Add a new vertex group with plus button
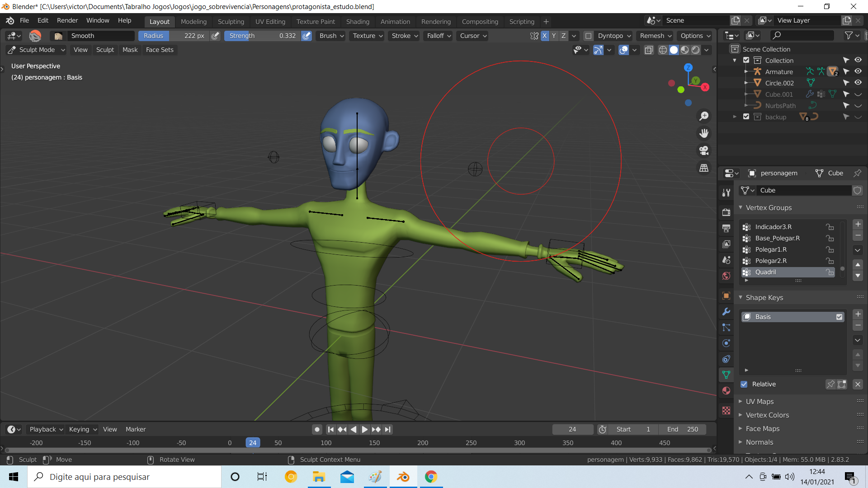Viewport: 868px width, 488px height. click(858, 224)
